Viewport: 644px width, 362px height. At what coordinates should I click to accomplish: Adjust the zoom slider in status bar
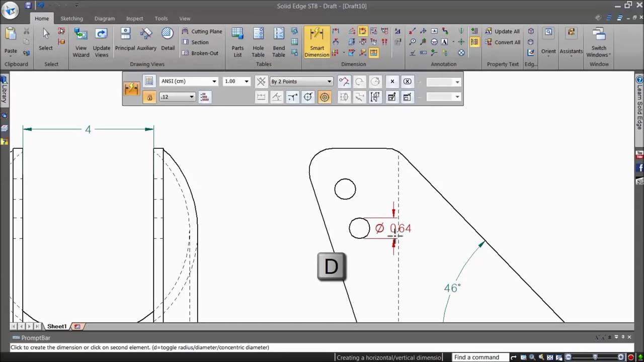[x=595, y=357]
